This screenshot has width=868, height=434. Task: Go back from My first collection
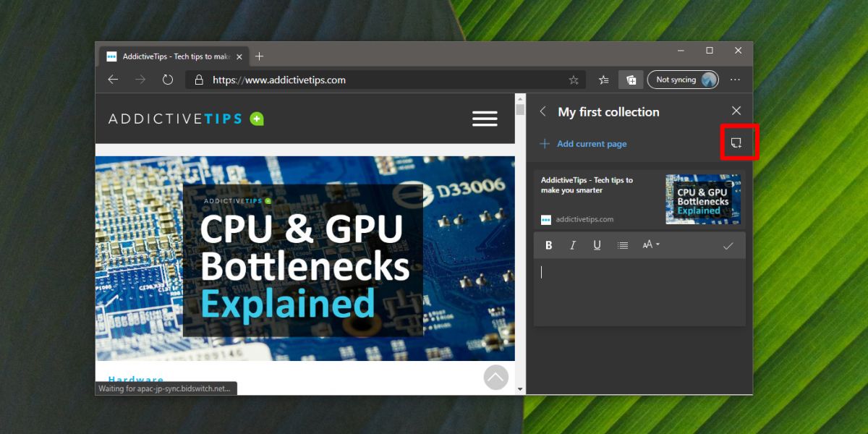tap(543, 111)
